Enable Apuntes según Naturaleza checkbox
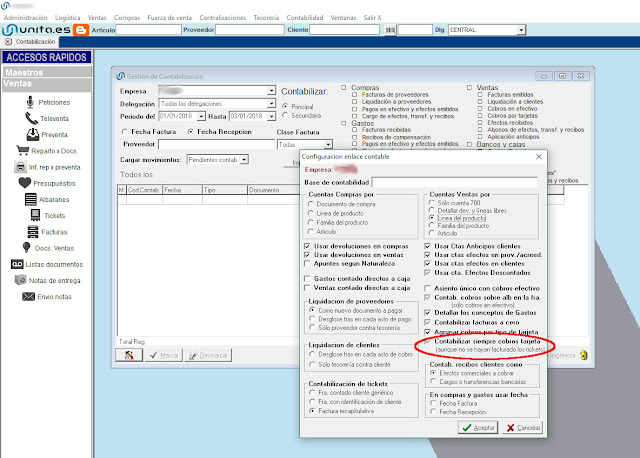640x458 pixels. tap(308, 263)
